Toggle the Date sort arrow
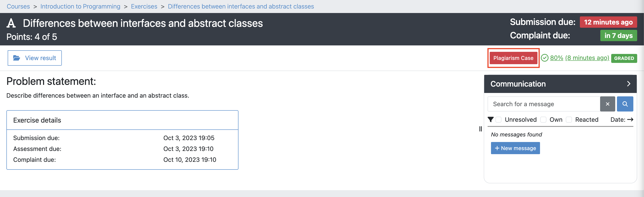This screenshot has width=644, height=197. [x=630, y=119]
